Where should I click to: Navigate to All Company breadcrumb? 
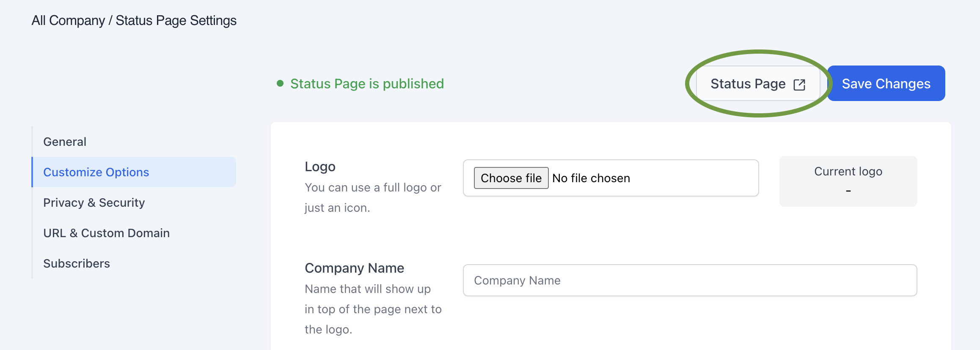(x=68, y=20)
